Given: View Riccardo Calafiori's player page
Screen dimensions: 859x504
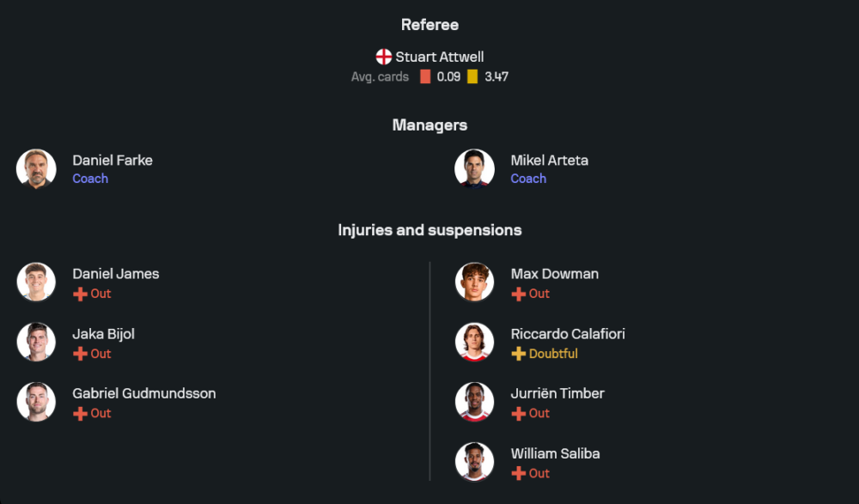Looking at the screenshot, I should pyautogui.click(x=568, y=334).
